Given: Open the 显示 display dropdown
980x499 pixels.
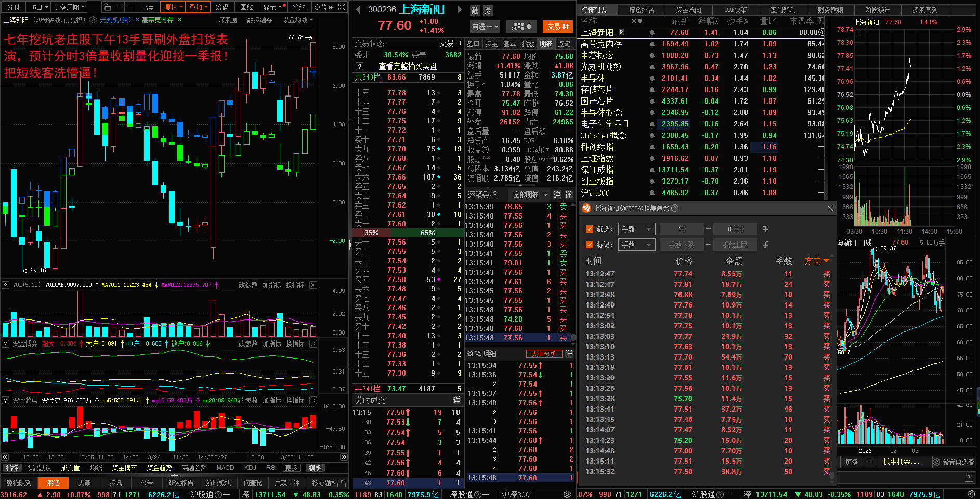Looking at the screenshot, I should (x=272, y=7).
